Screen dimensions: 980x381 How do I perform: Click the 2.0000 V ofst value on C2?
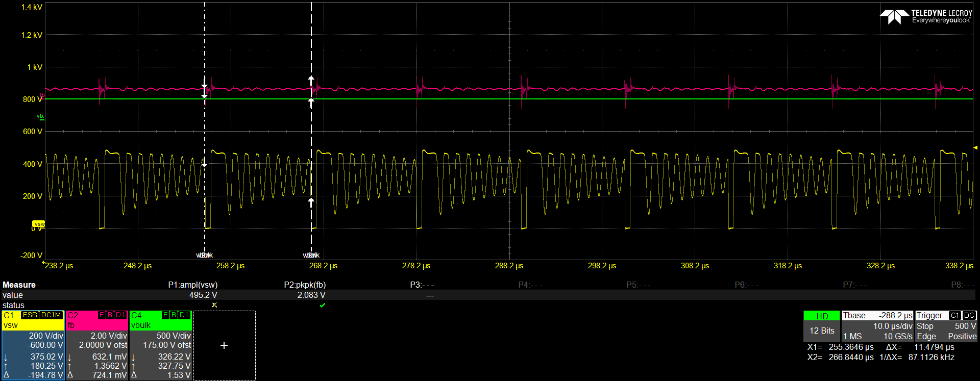103,345
